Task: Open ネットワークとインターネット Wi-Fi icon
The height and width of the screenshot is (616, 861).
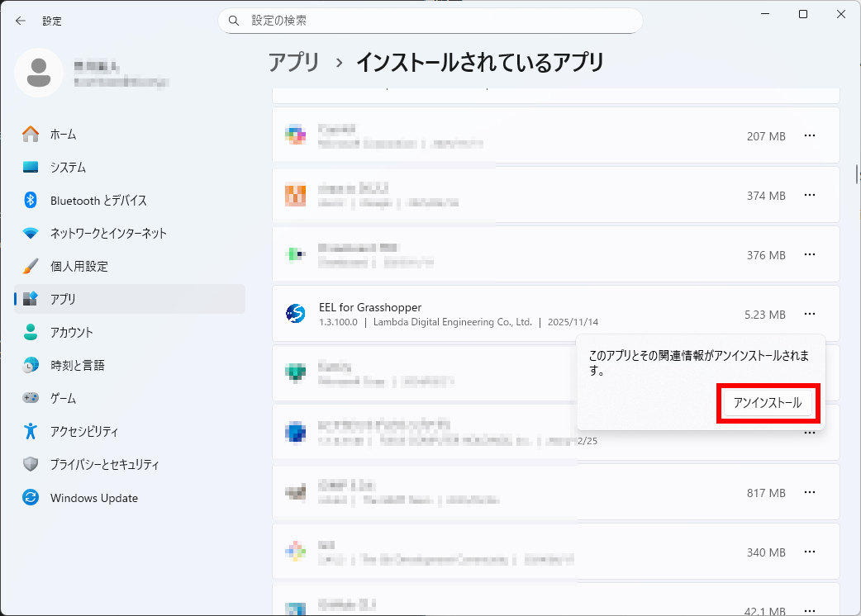Action: click(x=31, y=233)
